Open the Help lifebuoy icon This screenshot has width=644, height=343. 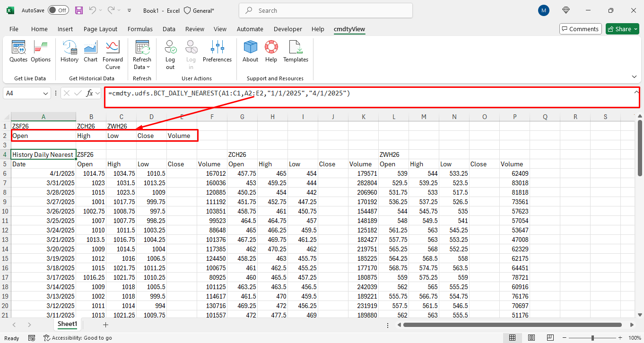coord(271,51)
